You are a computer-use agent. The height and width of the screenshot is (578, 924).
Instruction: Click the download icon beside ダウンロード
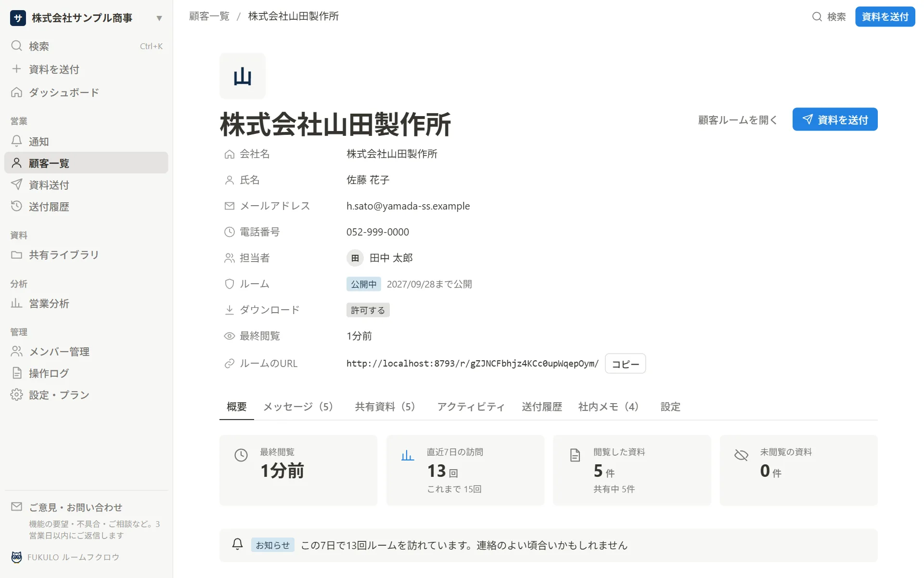[x=230, y=310]
